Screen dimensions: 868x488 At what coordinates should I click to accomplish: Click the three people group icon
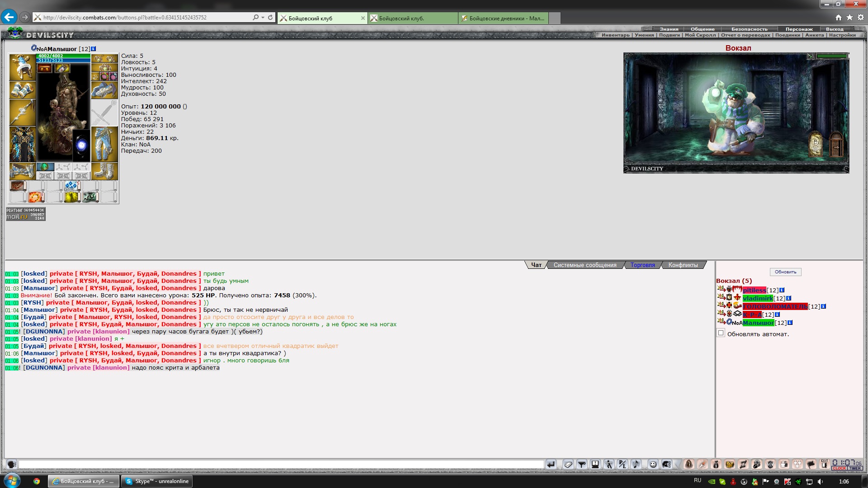point(797,464)
